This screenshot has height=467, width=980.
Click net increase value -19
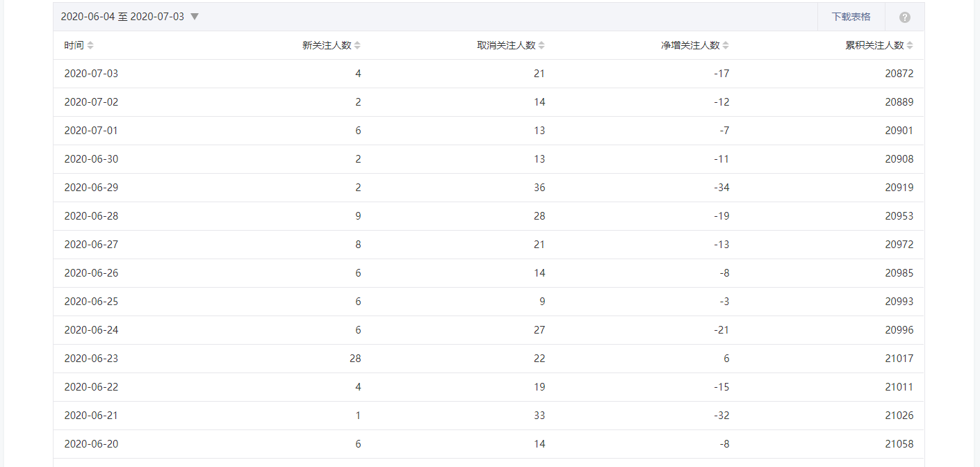tap(721, 216)
